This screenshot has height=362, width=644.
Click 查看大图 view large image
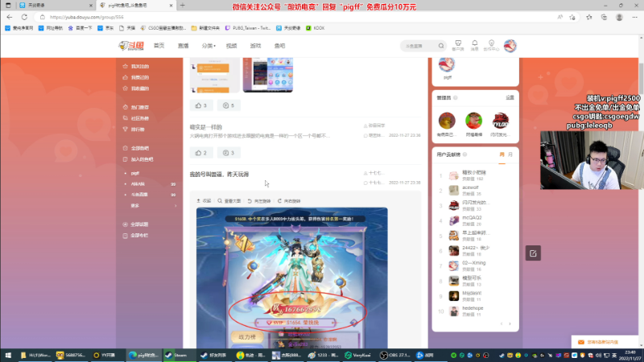coord(229,201)
